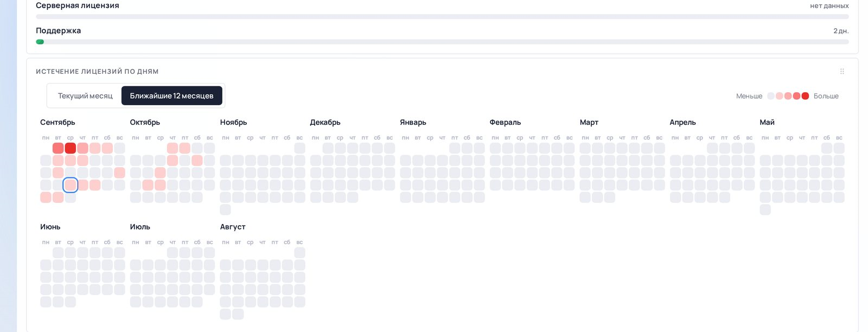Select the pink Saturday cell in Октябрь
This screenshot has height=332, width=868.
(197, 161)
